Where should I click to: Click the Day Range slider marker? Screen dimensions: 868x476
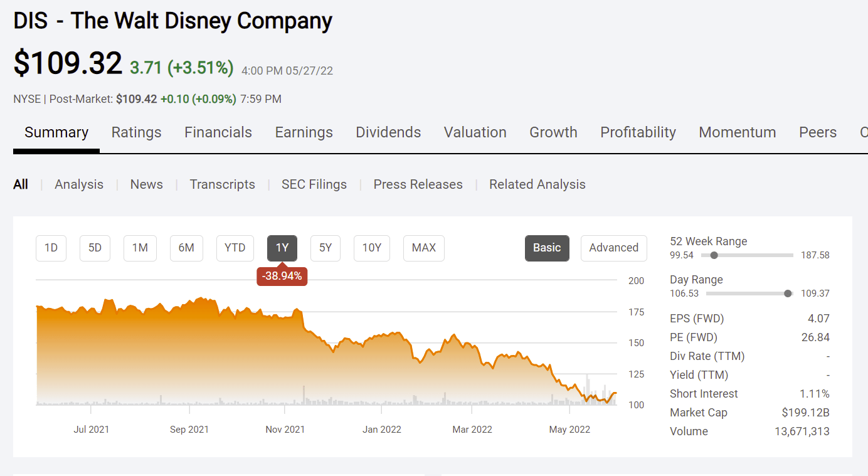788,294
